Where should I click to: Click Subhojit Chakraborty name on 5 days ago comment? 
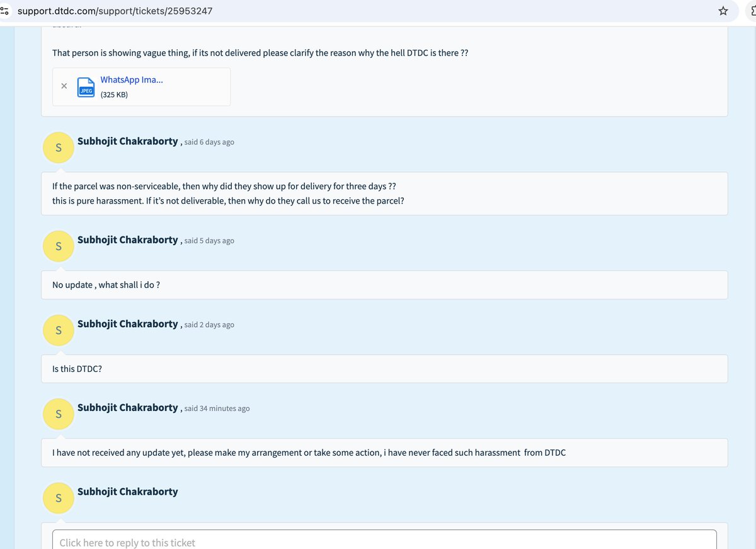tap(127, 240)
